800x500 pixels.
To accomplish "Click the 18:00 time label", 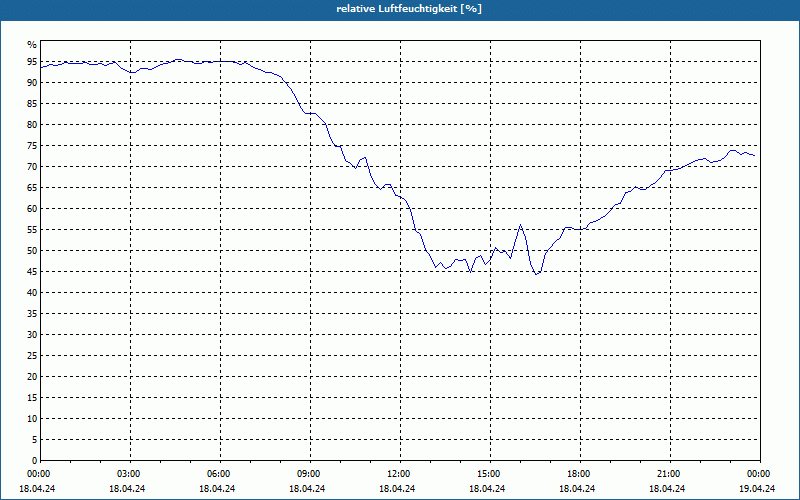I will tap(580, 474).
